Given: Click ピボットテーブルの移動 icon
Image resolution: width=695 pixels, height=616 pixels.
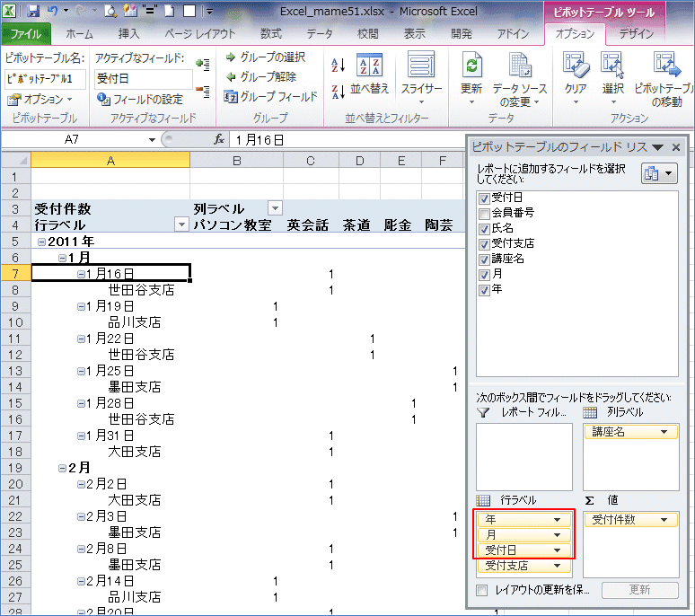Looking at the screenshot, I should coord(666,66).
